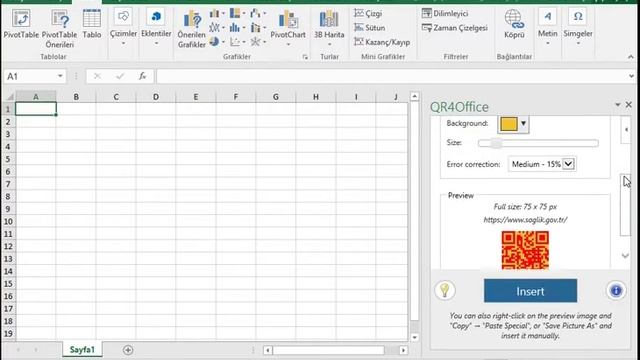Click the formula bar confirm checkmark
This screenshot has width=640, height=360.
(120, 76)
